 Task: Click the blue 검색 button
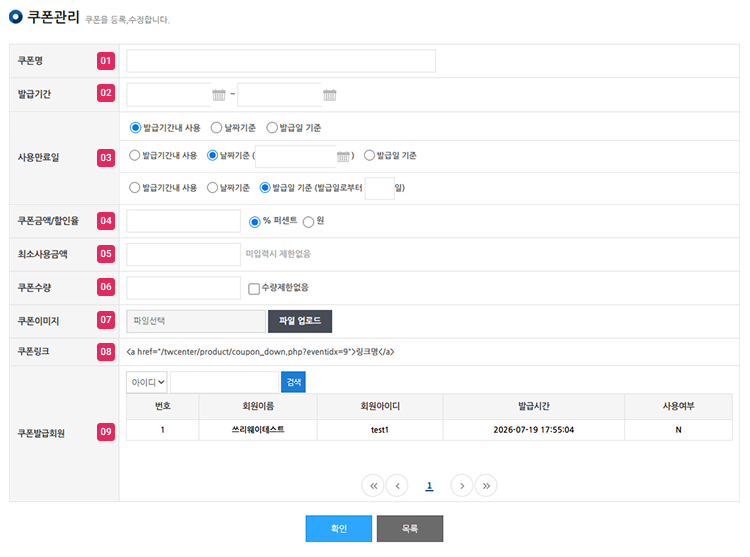point(293,382)
